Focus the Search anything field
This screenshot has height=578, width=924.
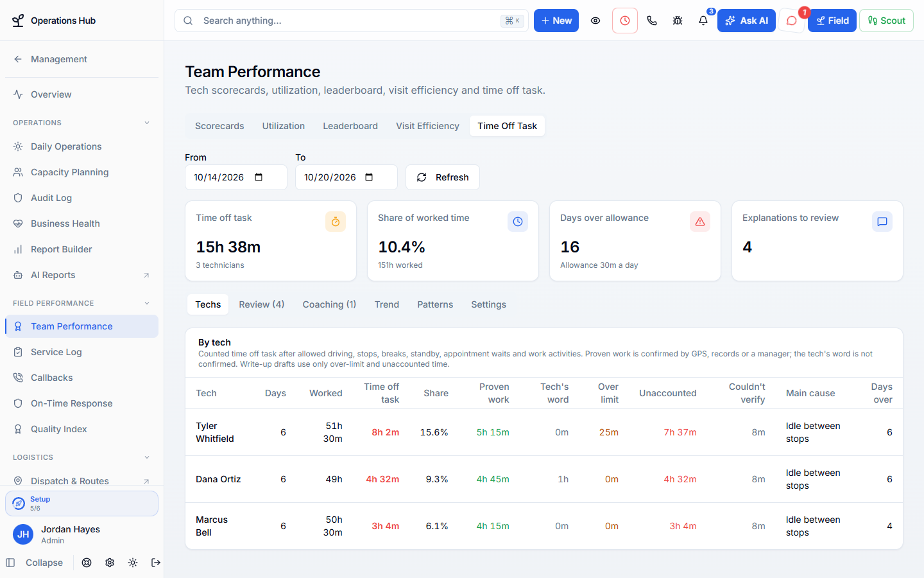click(x=352, y=21)
